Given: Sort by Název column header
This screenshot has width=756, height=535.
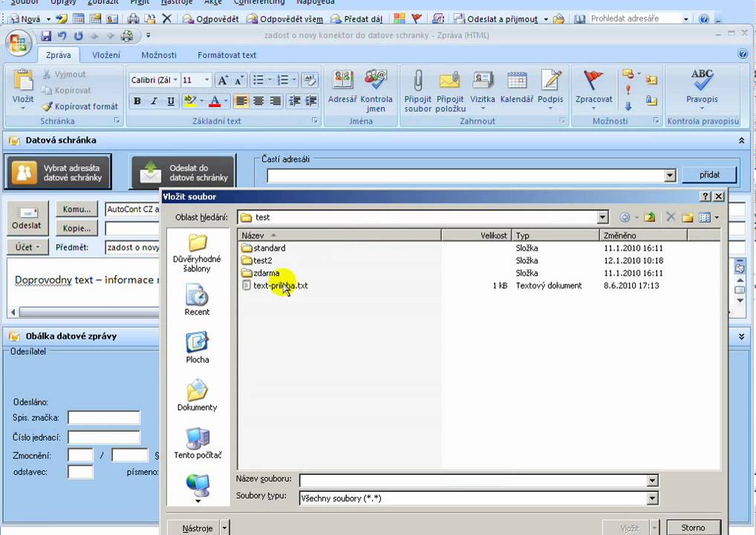Looking at the screenshot, I should tap(340, 236).
